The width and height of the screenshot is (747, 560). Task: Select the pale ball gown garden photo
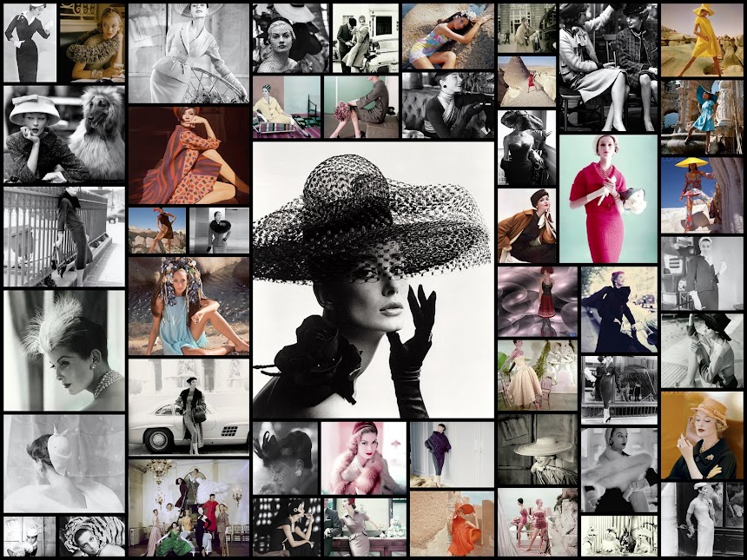click(x=538, y=375)
